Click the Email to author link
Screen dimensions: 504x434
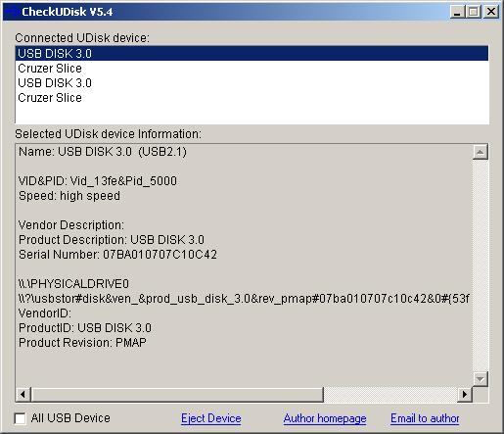pos(425,418)
